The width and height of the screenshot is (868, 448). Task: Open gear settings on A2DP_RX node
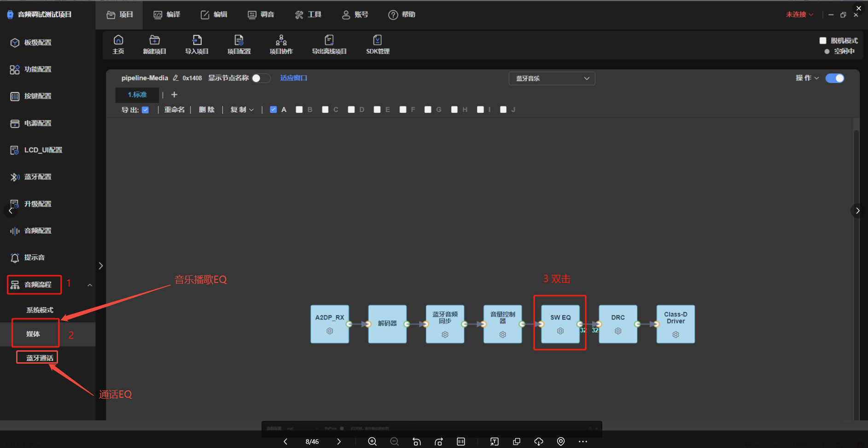click(x=330, y=331)
